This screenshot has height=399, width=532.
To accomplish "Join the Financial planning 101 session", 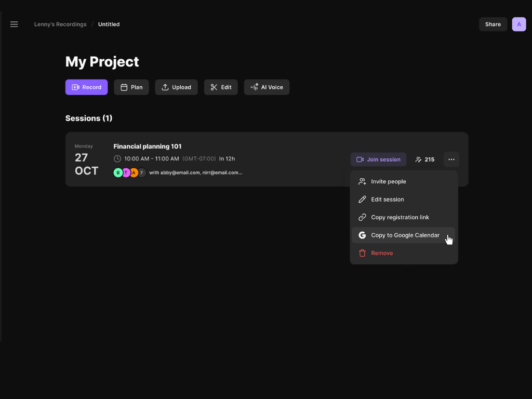I will point(378,159).
